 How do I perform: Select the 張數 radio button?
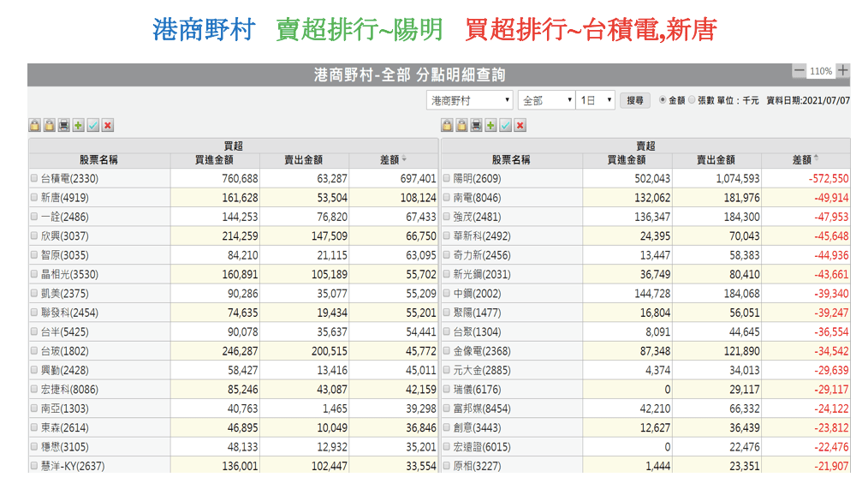pyautogui.click(x=693, y=100)
